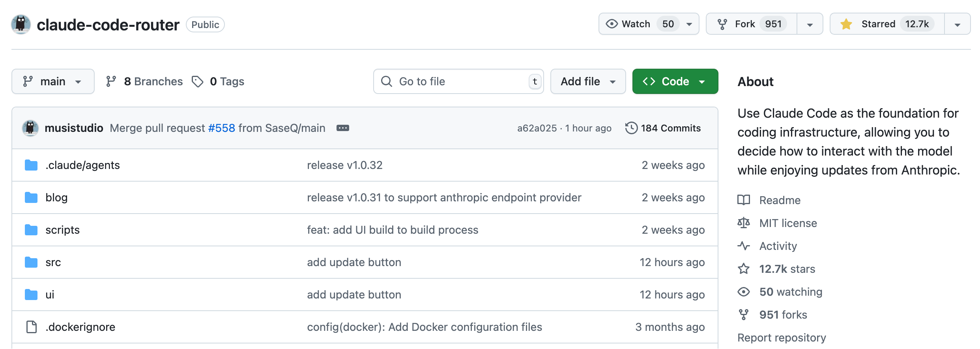
Task: Open add update button commit in src row
Action: point(354,262)
